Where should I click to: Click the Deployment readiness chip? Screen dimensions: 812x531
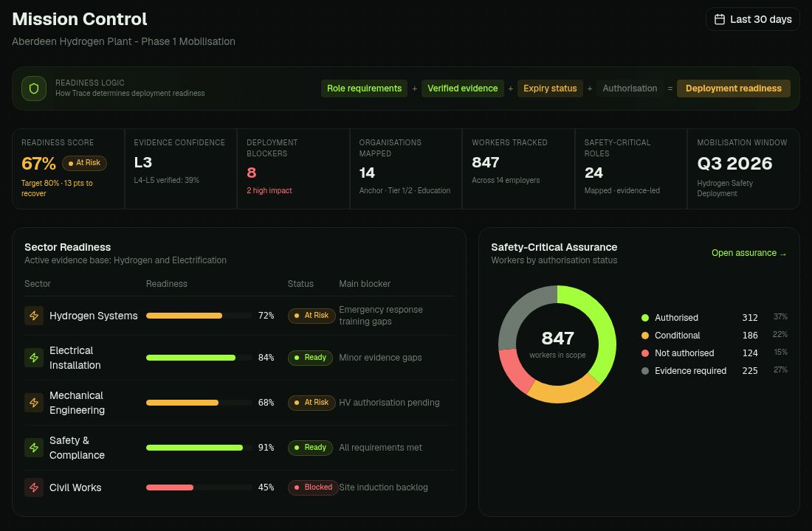click(x=733, y=88)
